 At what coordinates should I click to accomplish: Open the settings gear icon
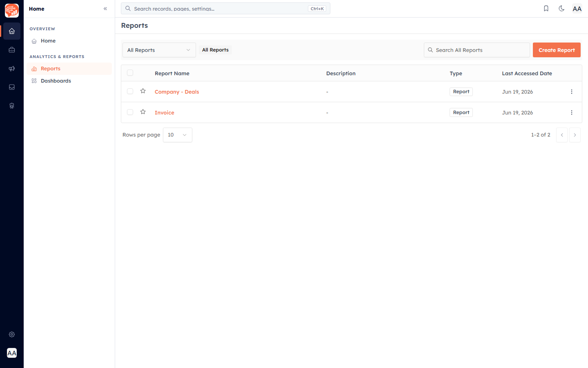(x=12, y=334)
